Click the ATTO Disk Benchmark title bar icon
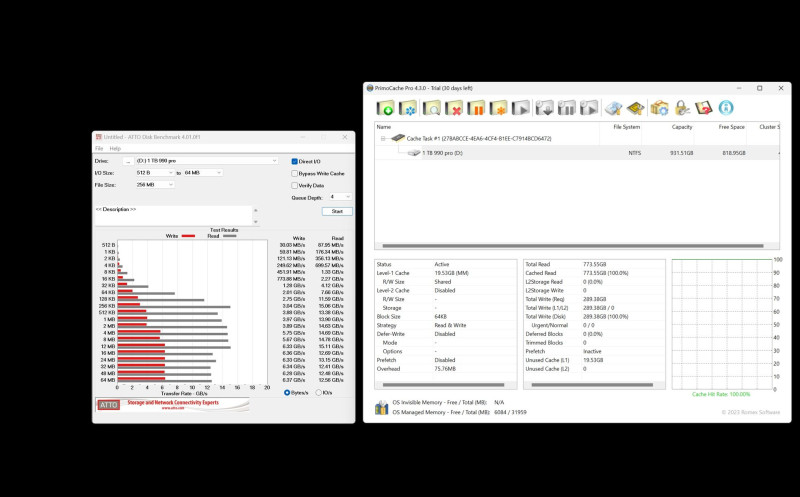The width and height of the screenshot is (800, 497). point(98,137)
